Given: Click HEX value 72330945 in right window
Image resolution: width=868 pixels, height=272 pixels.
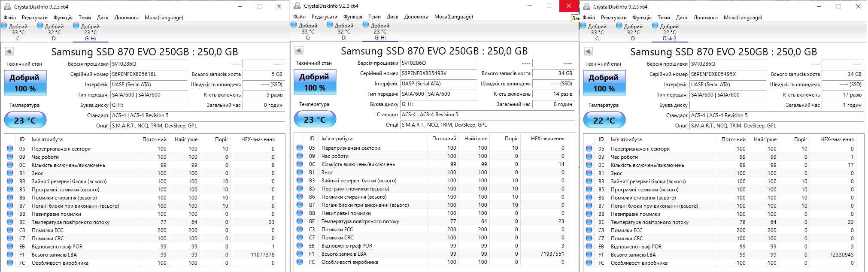Looking at the screenshot, I should (x=841, y=255).
